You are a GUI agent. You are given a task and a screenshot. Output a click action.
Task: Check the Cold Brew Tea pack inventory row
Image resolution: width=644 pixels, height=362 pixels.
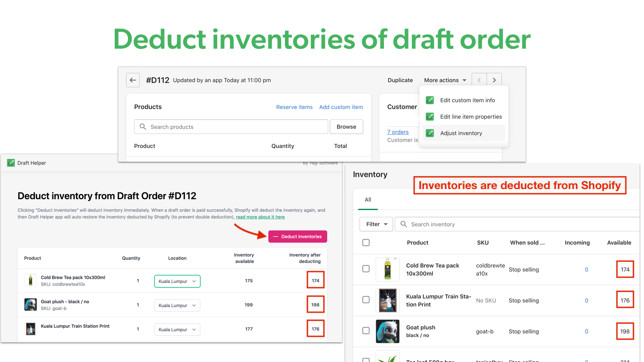tap(366, 269)
